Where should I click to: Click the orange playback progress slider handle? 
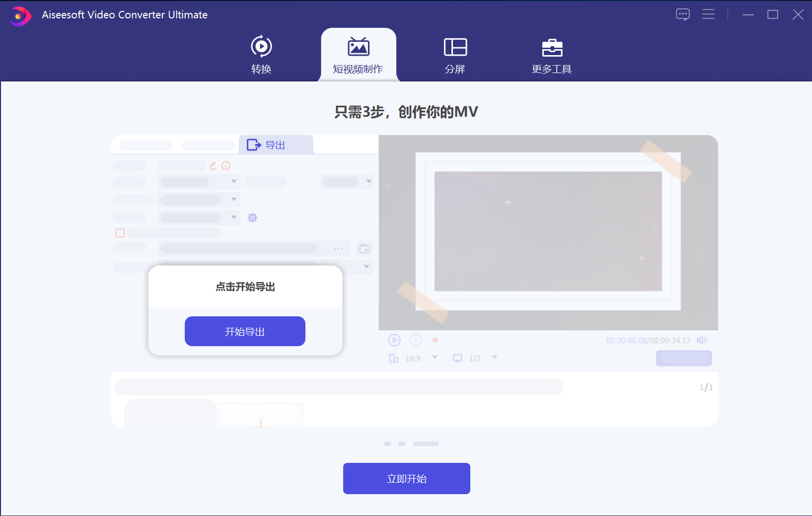[435, 340]
